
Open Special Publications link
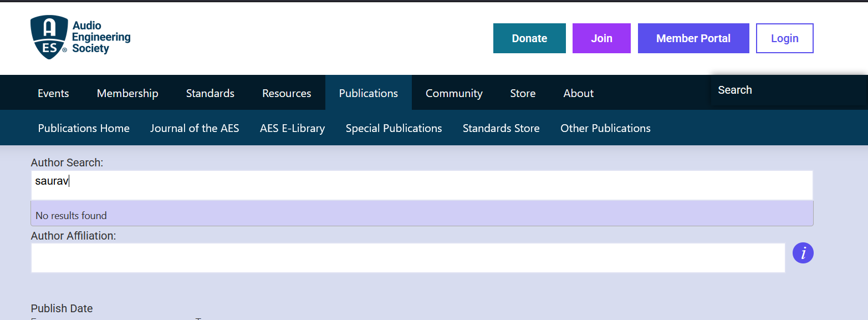coord(394,128)
